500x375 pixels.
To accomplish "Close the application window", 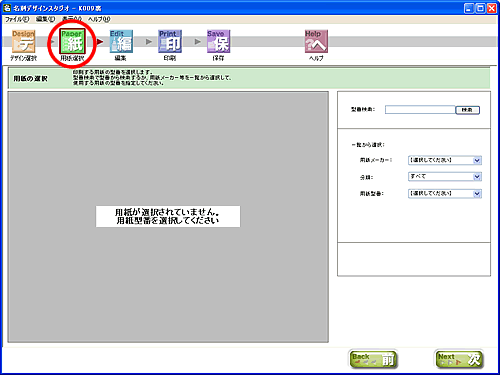I will (492, 8).
